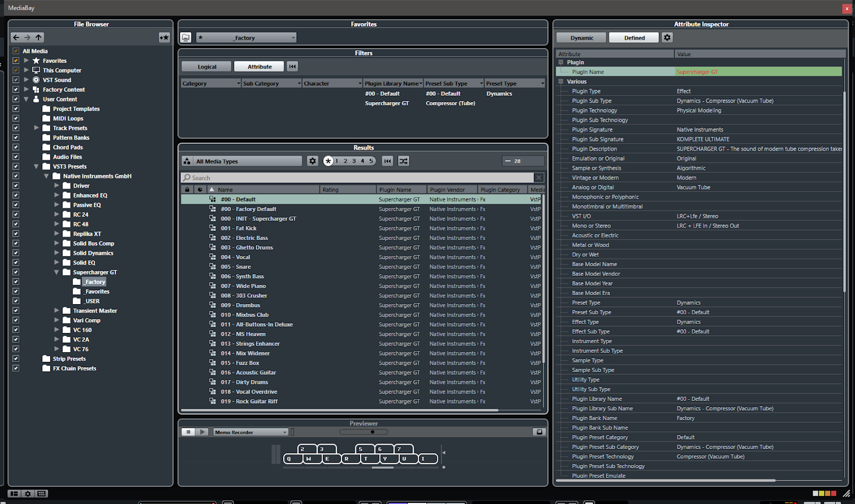Screen dimensions: 855x504
Task: Click the bottom-left window layout icon
Action: point(14,494)
